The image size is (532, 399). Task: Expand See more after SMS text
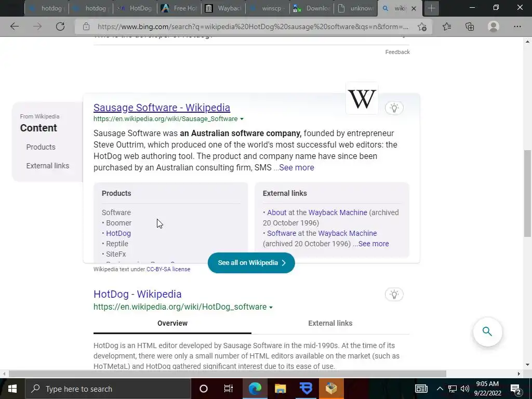297,168
